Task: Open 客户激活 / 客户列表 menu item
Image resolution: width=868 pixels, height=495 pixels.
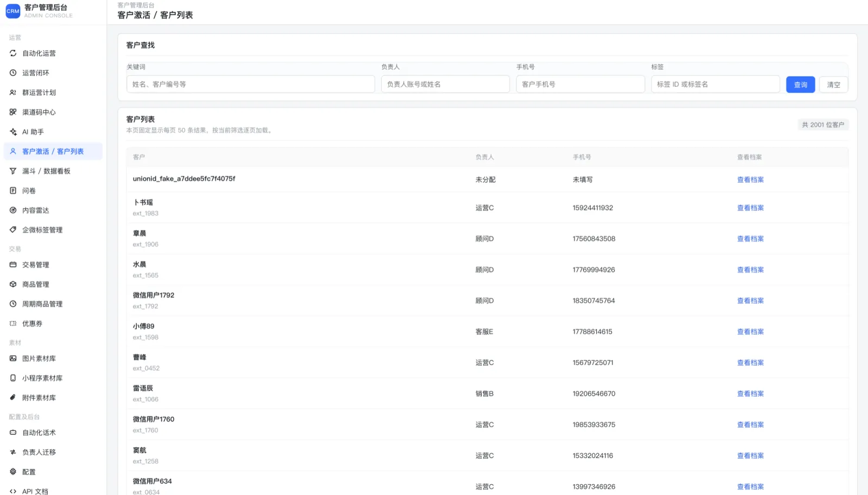Action: point(53,151)
